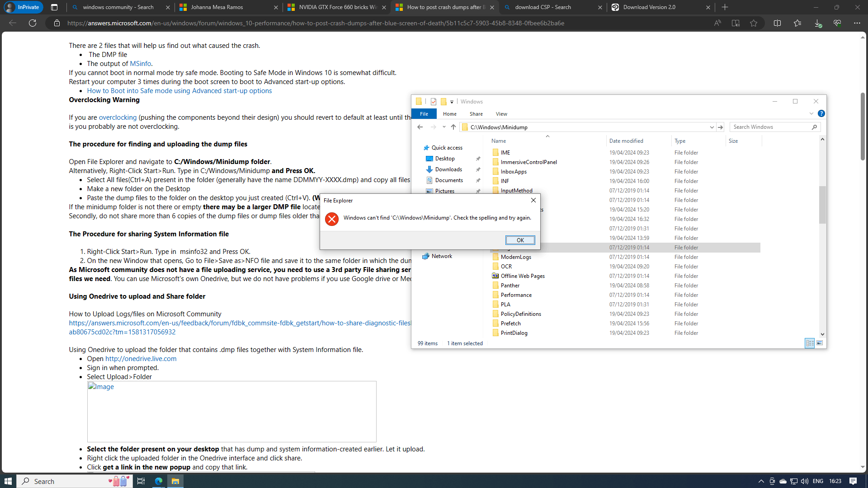Viewport: 868px width, 488px height.
Task: Switch to NVIDIA GTX Force 660 tab
Action: [x=338, y=7]
